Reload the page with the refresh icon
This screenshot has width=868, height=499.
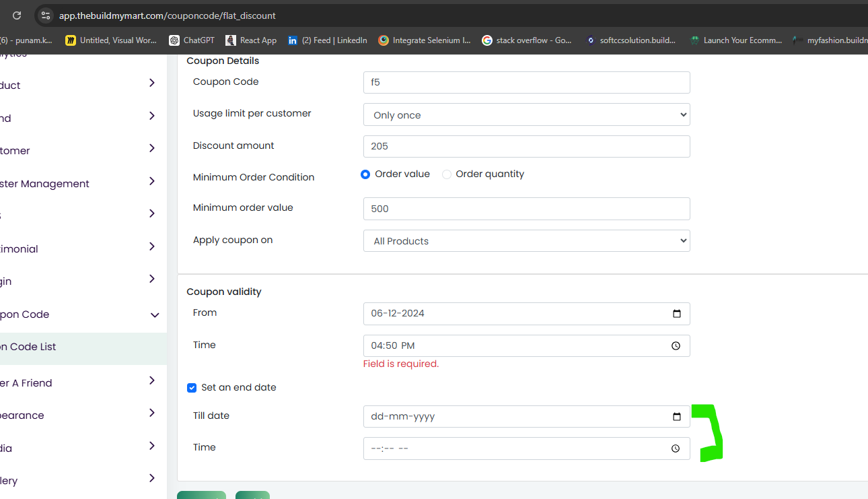pyautogui.click(x=17, y=15)
